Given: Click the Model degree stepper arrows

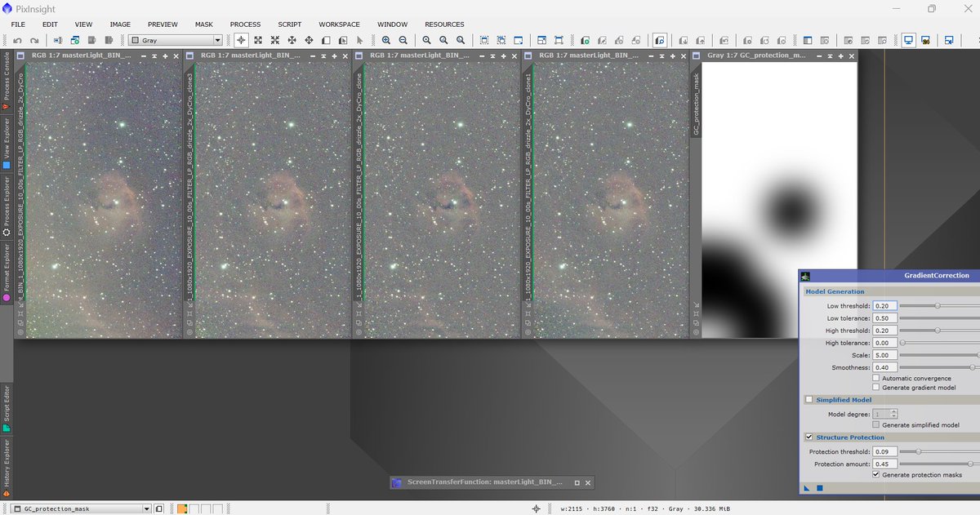Looking at the screenshot, I should [x=894, y=415].
